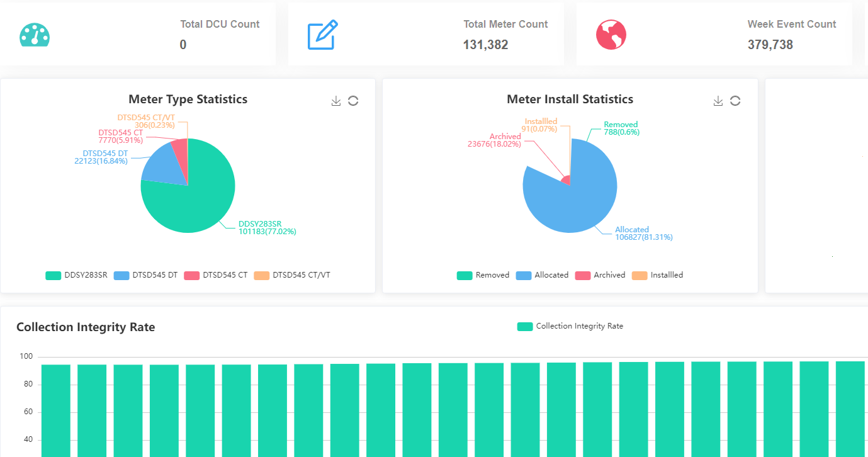868x457 pixels.
Task: Click the Total Meter Count edit icon
Action: pyautogui.click(x=323, y=35)
